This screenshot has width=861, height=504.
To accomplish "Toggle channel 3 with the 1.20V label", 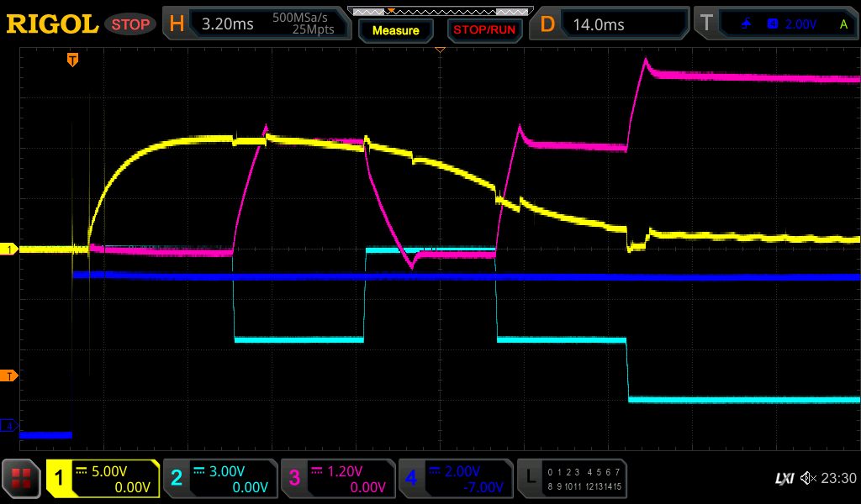I will pos(338,479).
